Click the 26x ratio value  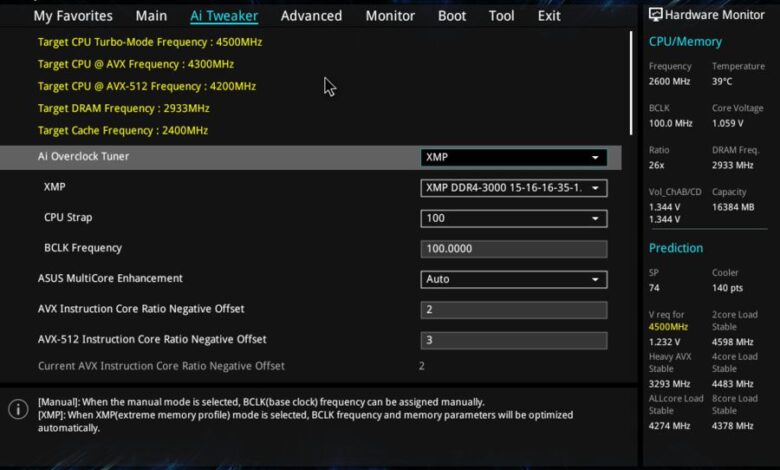coord(656,165)
